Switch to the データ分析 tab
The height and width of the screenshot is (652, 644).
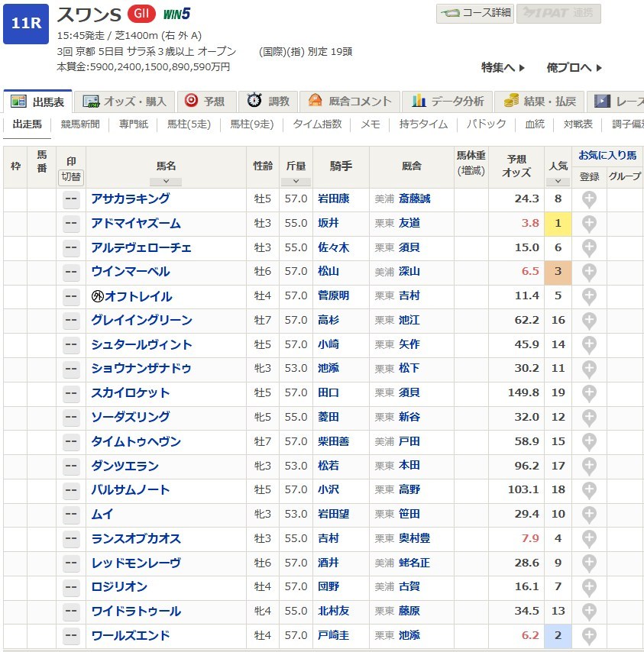[448, 101]
